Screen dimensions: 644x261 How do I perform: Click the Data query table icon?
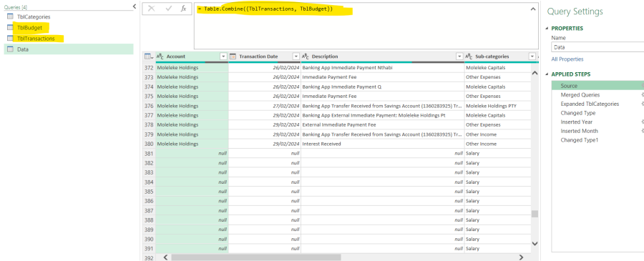10,49
